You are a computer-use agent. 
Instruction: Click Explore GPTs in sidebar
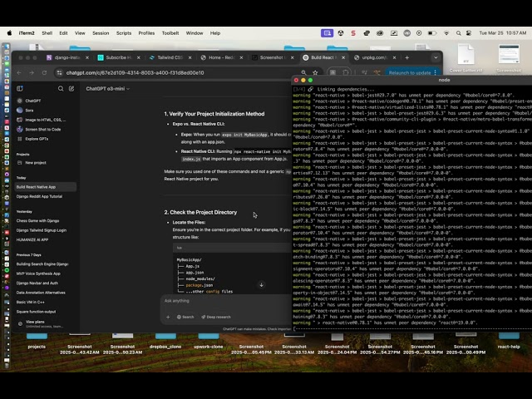pos(37,139)
